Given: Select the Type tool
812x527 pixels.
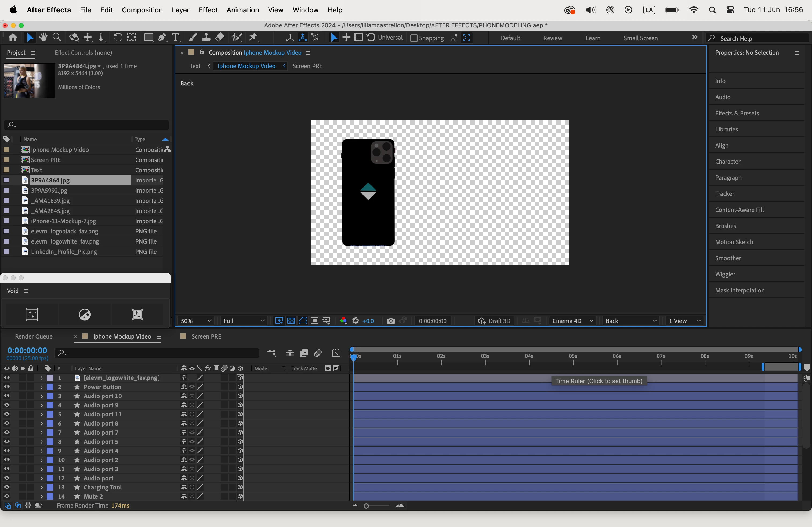Looking at the screenshot, I should tap(176, 38).
